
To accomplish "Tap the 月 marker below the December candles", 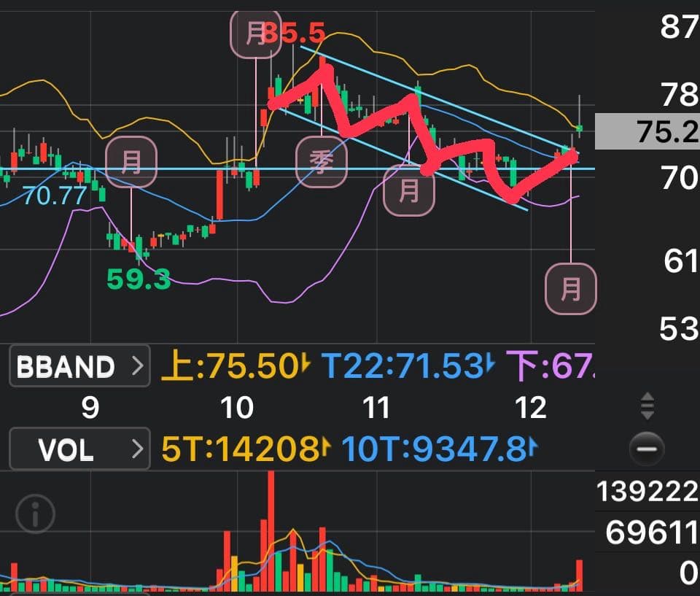I will click(x=571, y=289).
